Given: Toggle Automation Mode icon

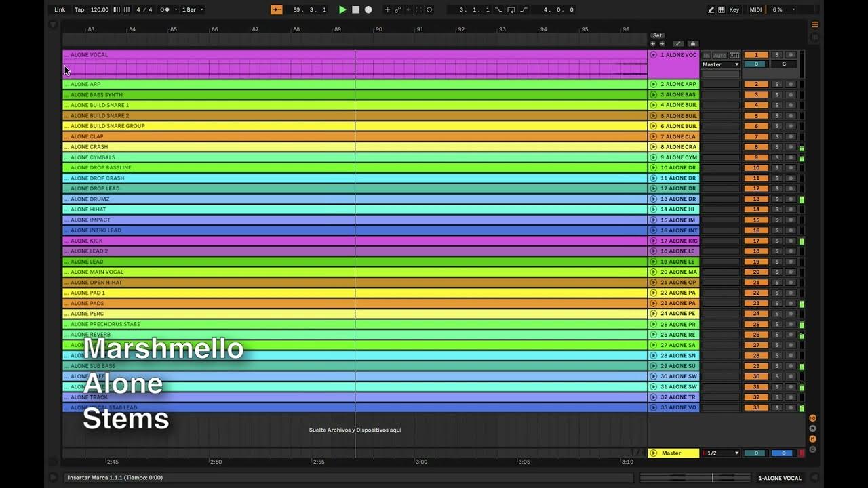Looking at the screenshot, I should (678, 43).
